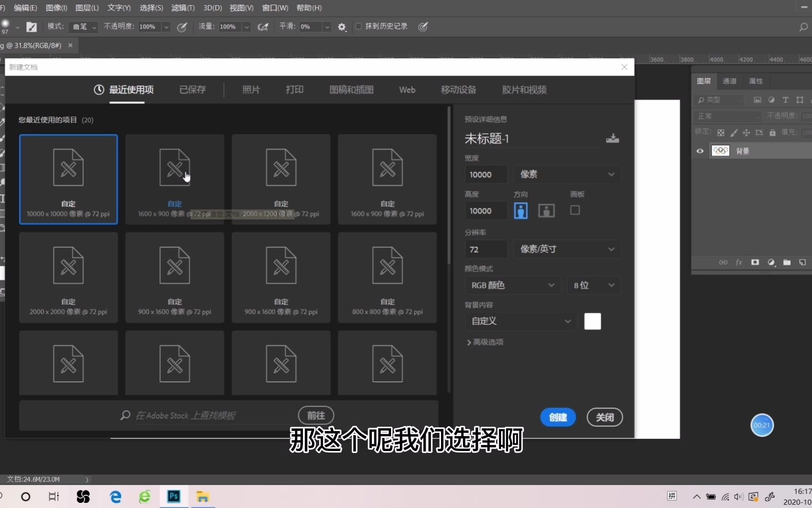The height and width of the screenshot is (508, 812).
Task: Select the 800 x 800 像素 preset
Action: tap(387, 277)
